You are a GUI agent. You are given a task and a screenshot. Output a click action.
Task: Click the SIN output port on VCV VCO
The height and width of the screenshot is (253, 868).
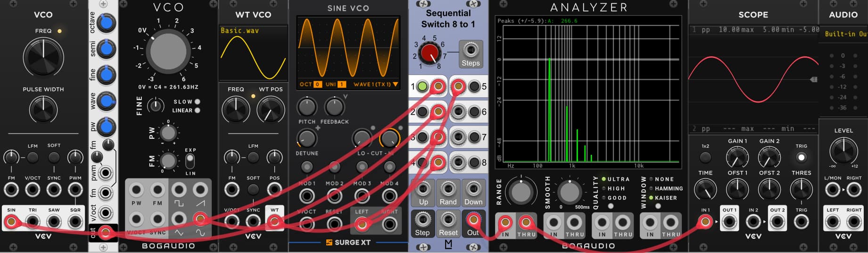(11, 221)
